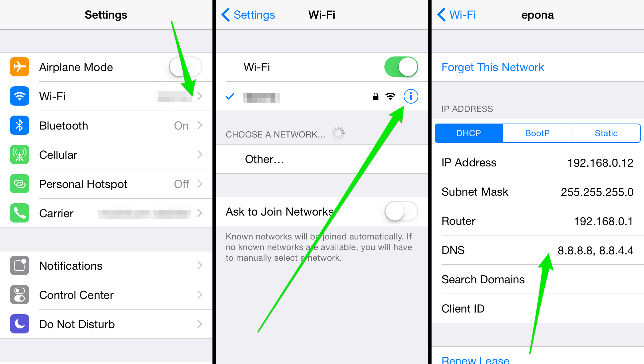This screenshot has height=364, width=644.
Task: Select the DHCP tab
Action: (470, 132)
